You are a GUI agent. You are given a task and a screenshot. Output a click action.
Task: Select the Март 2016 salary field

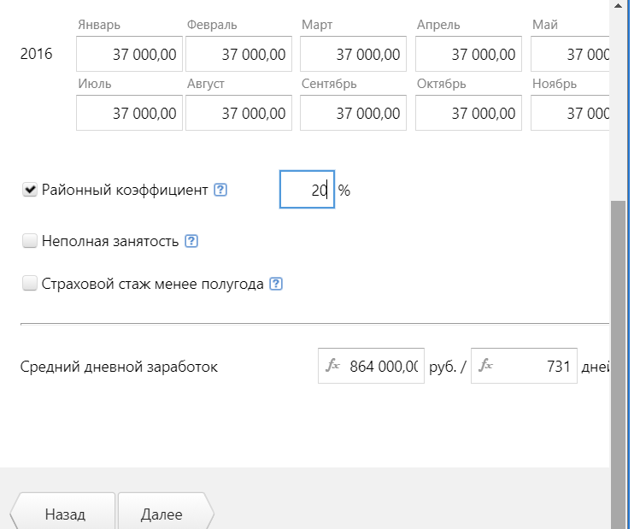point(353,54)
